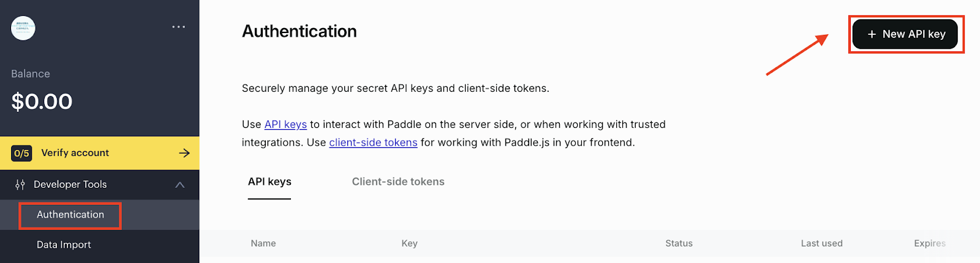The image size is (980, 263).
Task: Open the three-dot account menu
Action: (x=178, y=27)
